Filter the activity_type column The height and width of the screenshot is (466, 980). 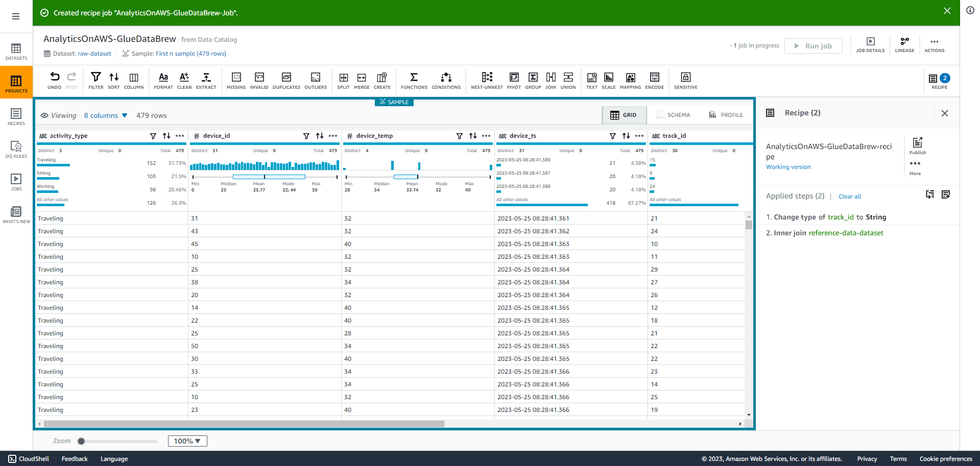click(153, 136)
